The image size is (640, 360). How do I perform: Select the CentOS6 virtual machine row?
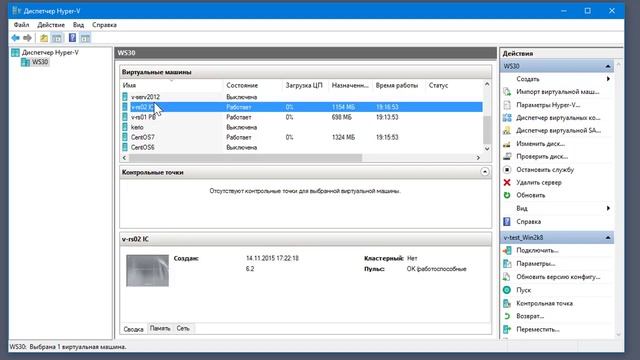(301, 147)
